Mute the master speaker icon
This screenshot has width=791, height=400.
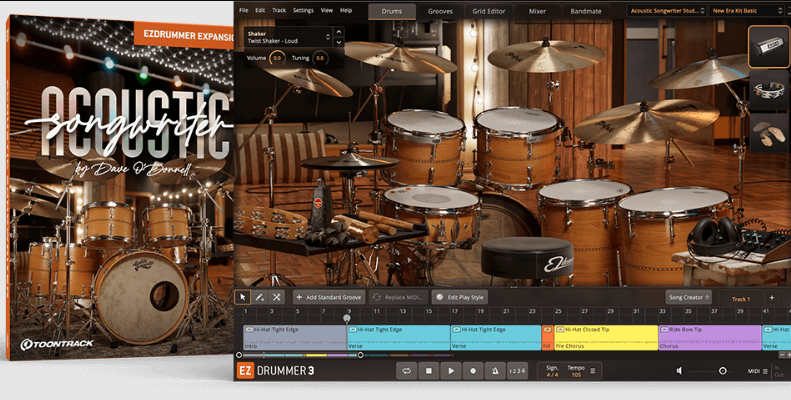(x=679, y=371)
